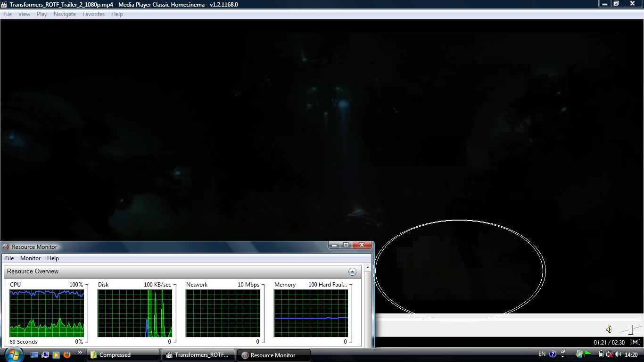
Task: Adjust the player volume slider
Action: 630,329
